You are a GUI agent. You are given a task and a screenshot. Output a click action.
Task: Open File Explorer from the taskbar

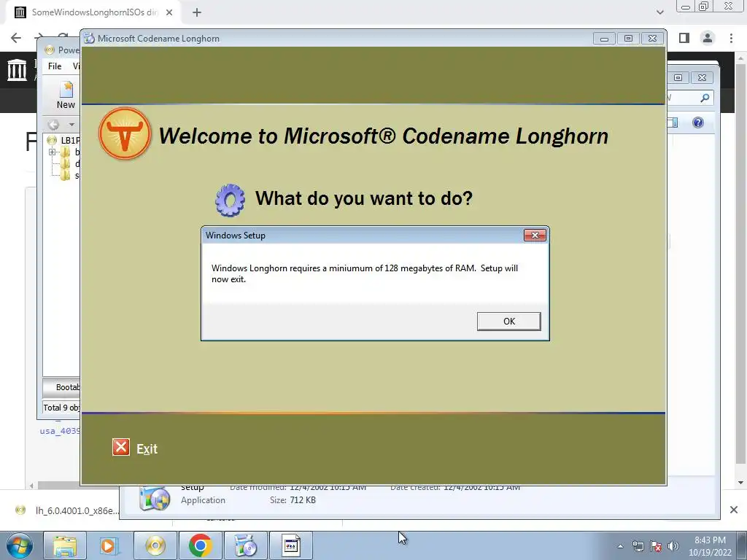pos(65,545)
